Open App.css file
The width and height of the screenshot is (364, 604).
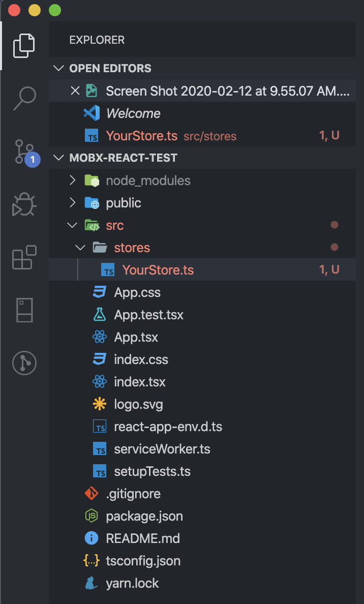(x=202, y=292)
